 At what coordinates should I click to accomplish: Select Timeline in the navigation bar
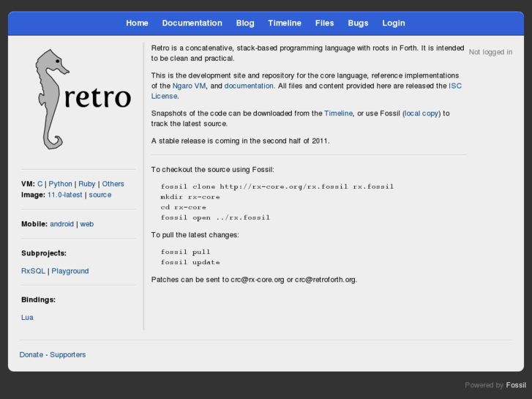pos(285,23)
